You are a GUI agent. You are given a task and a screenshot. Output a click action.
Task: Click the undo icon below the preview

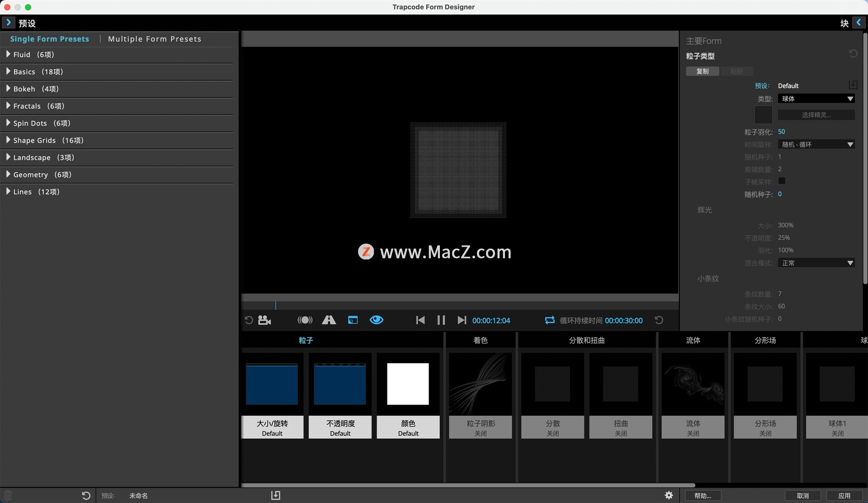249,320
